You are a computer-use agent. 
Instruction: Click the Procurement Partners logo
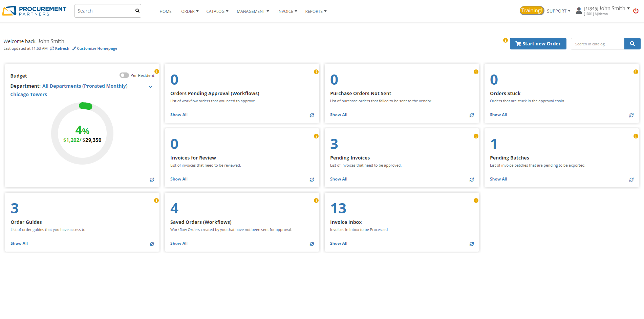coord(34,10)
